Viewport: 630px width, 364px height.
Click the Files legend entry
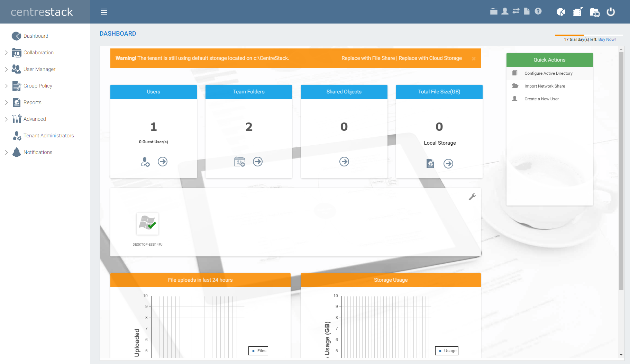[x=258, y=351]
